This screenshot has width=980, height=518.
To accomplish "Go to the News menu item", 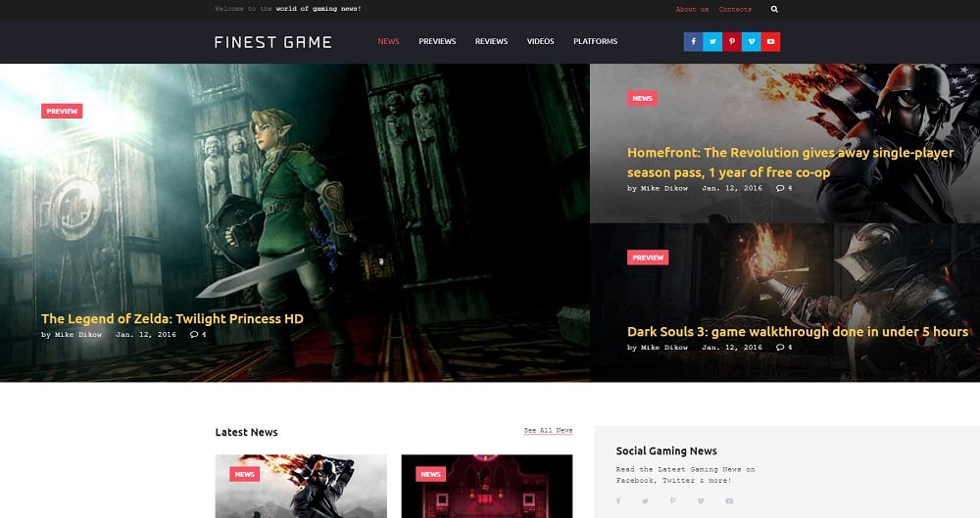I will [388, 41].
